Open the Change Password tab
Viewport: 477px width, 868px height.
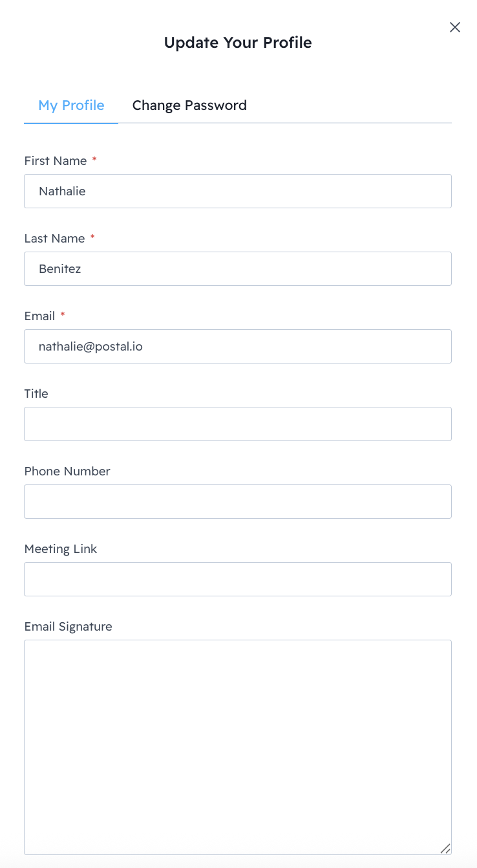(x=189, y=105)
